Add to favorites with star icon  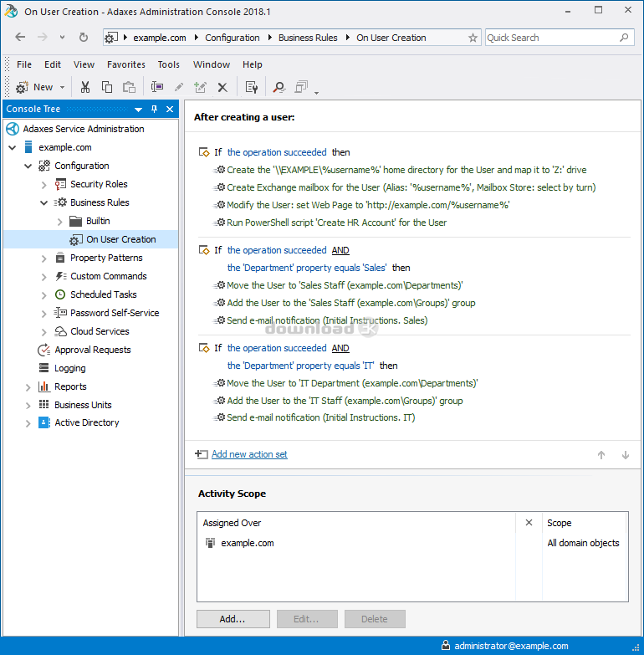click(473, 38)
